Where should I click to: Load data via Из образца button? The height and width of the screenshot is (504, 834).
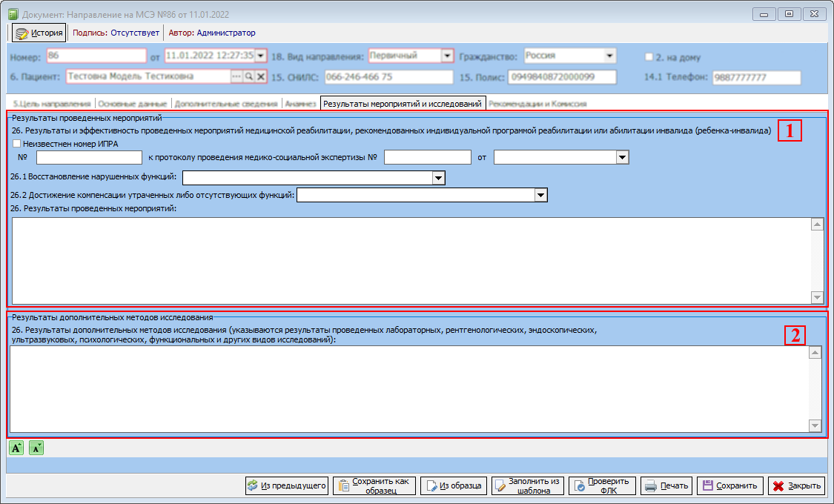tap(454, 486)
